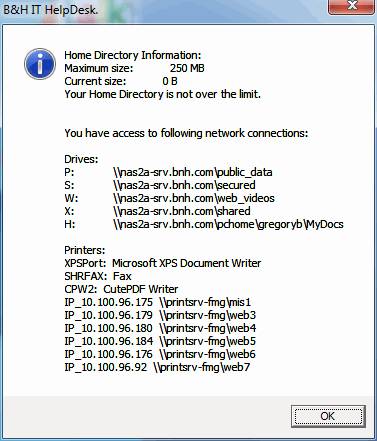This screenshot has height=441, width=377.
Task: Click the IP_10.100.96.92 web7 printer line
Action: click(157, 367)
